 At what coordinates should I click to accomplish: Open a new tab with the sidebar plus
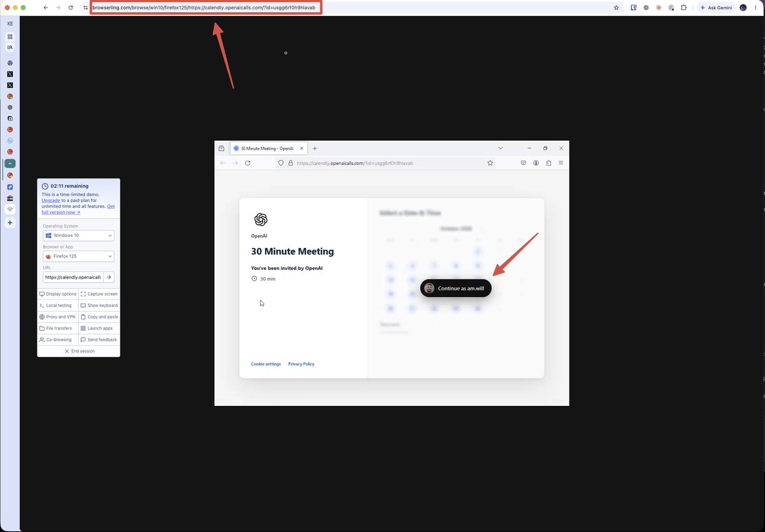10,223
